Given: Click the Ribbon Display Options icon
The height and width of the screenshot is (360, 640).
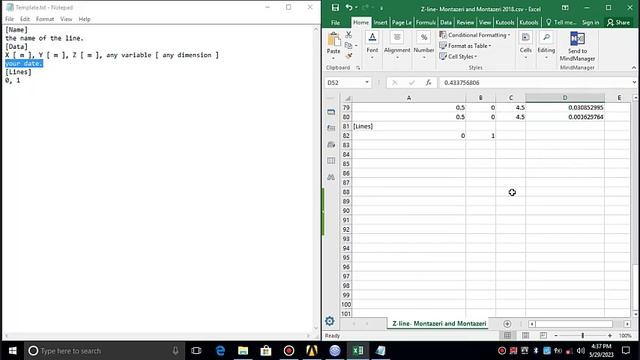Looking at the screenshot, I should point(565,8).
